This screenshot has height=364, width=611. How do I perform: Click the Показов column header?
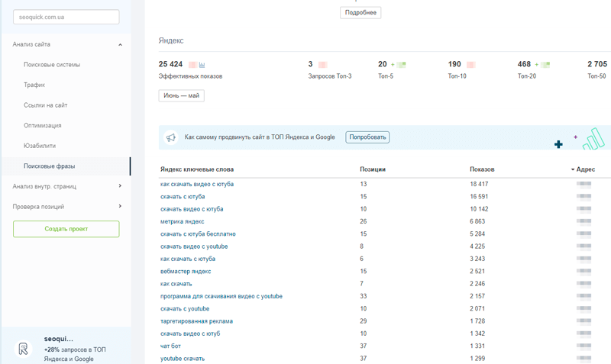tap(482, 169)
